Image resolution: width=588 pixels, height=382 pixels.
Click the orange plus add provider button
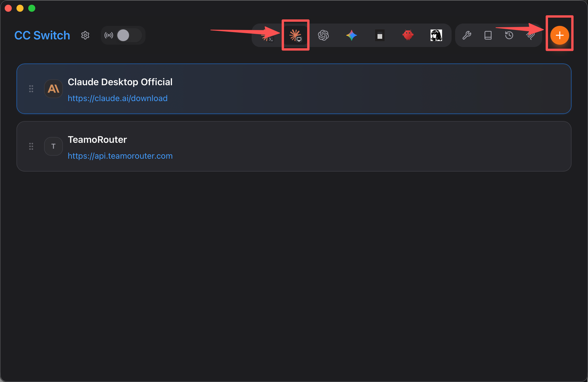coord(560,35)
